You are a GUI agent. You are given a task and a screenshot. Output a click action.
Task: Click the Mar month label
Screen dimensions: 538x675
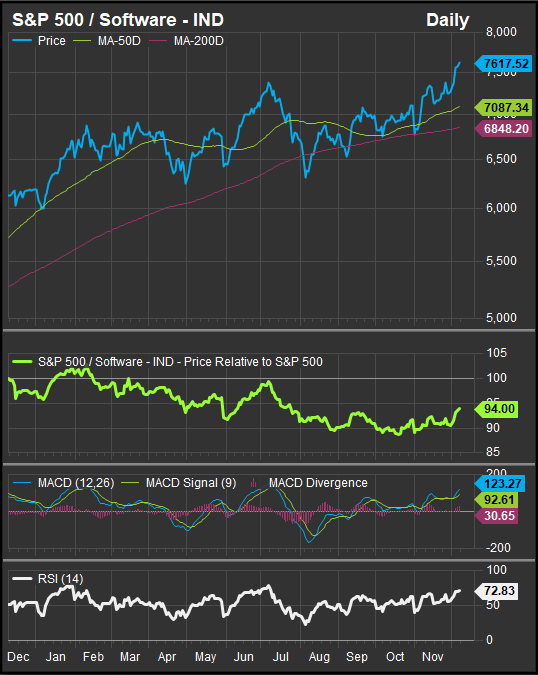click(x=130, y=657)
